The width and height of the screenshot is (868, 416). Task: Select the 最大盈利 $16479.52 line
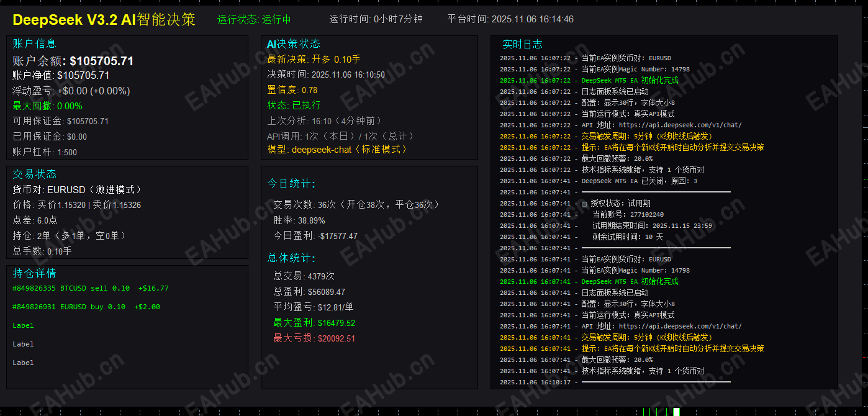pyautogui.click(x=314, y=323)
